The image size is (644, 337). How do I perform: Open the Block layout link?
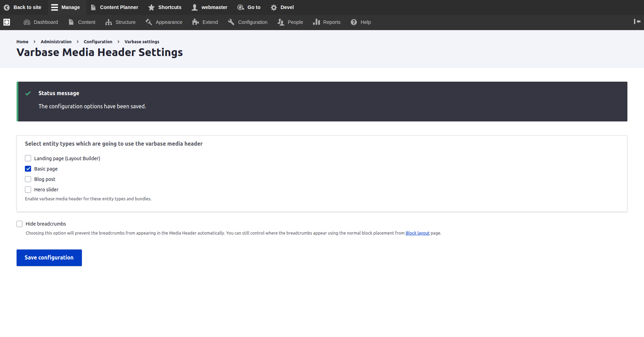417,233
